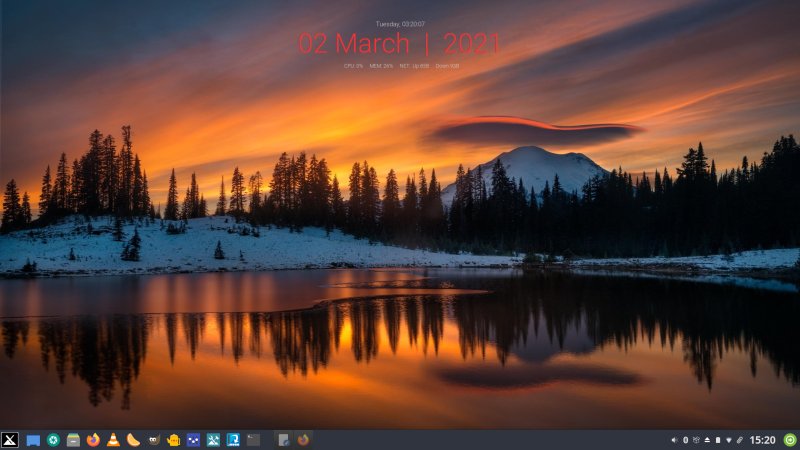Open the network connection tray icon
800x450 pixels.
(729, 440)
